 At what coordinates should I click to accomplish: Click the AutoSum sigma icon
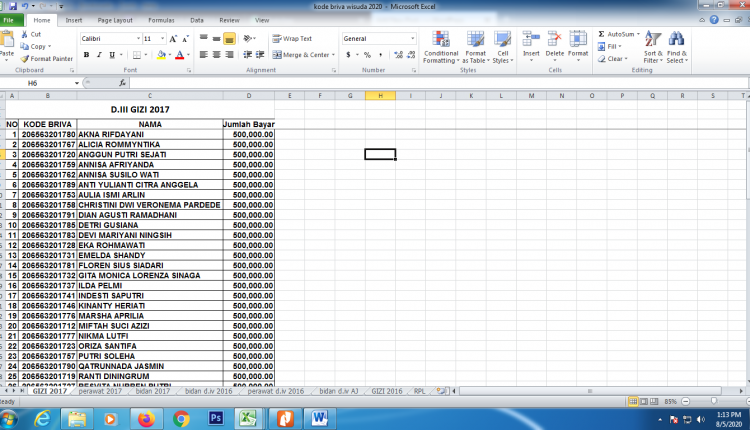[601, 34]
